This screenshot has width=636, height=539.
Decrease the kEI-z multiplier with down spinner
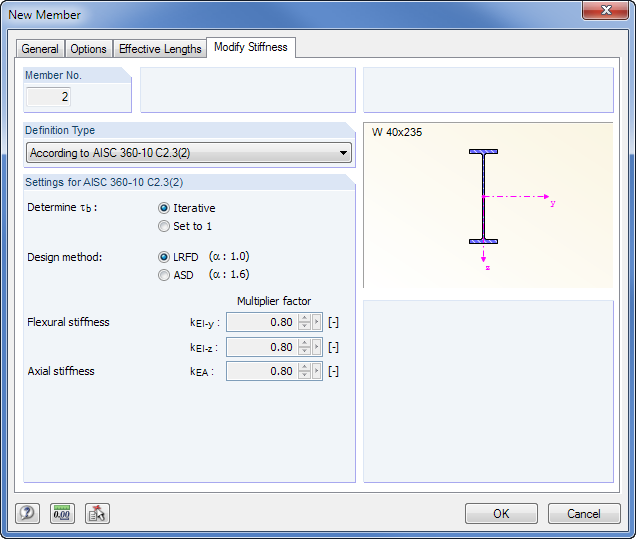[x=304, y=351]
